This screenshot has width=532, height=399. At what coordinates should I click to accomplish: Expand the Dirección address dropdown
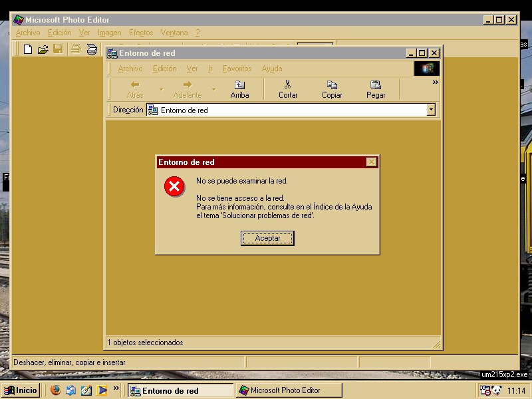pyautogui.click(x=431, y=110)
